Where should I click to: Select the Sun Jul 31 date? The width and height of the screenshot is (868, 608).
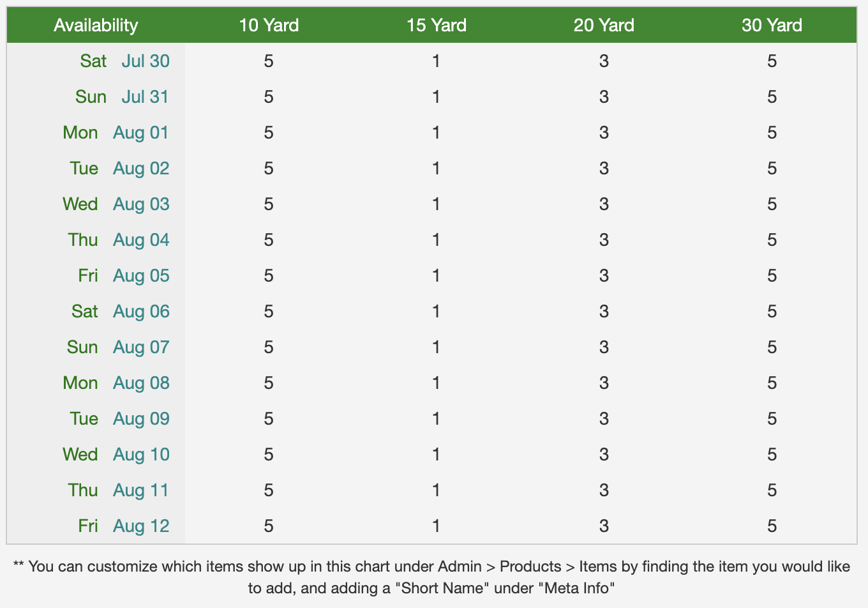[x=122, y=97]
